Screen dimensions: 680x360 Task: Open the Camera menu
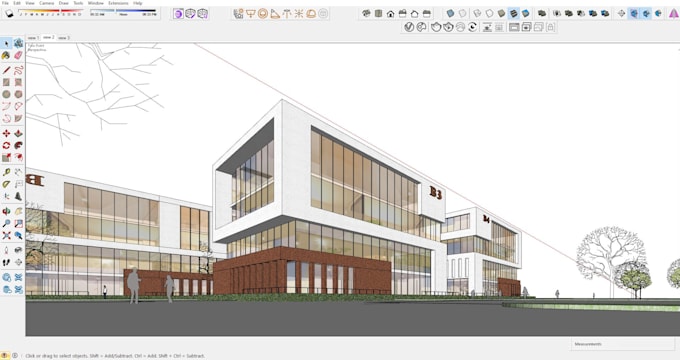46,3
